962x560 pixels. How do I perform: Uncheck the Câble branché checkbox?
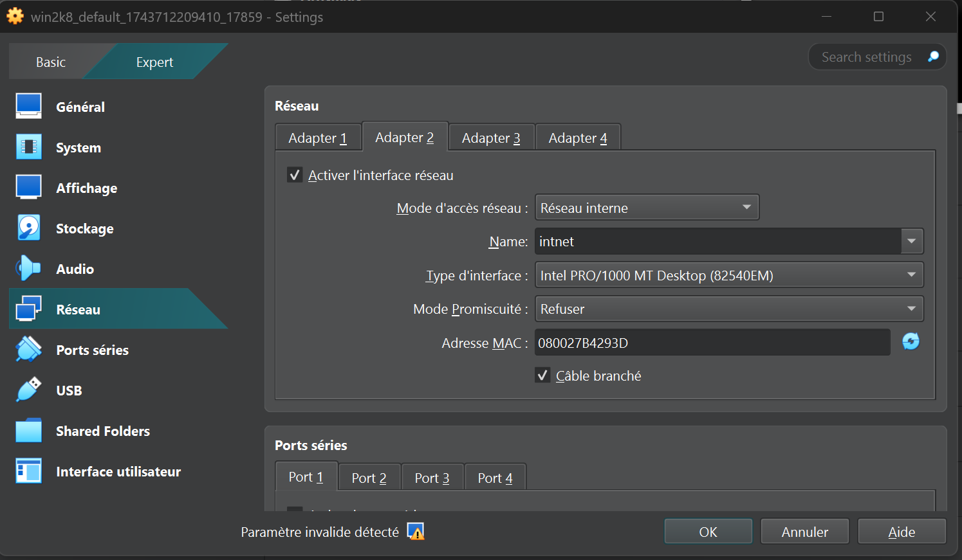pos(542,375)
